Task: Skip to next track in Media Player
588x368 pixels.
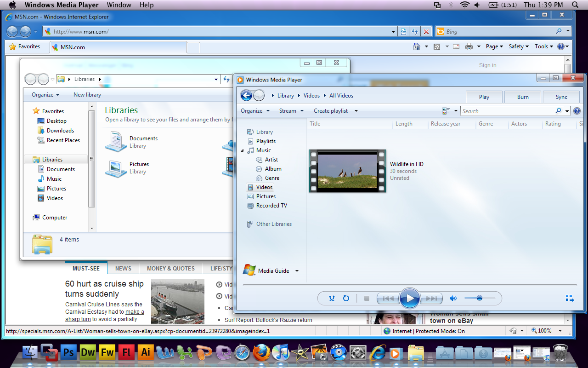Action: 431,299
